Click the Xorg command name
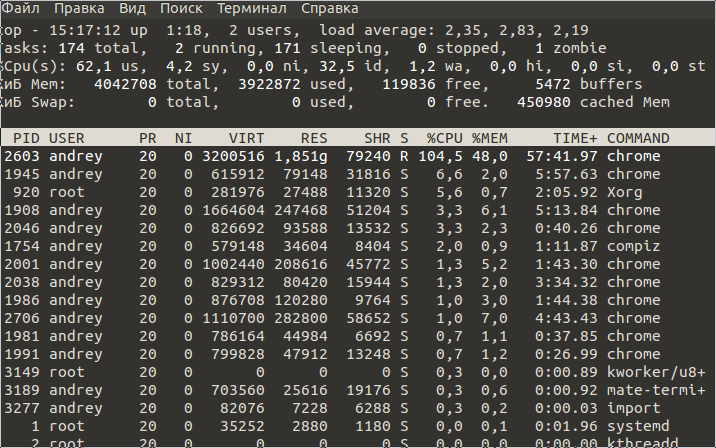 [x=624, y=193]
